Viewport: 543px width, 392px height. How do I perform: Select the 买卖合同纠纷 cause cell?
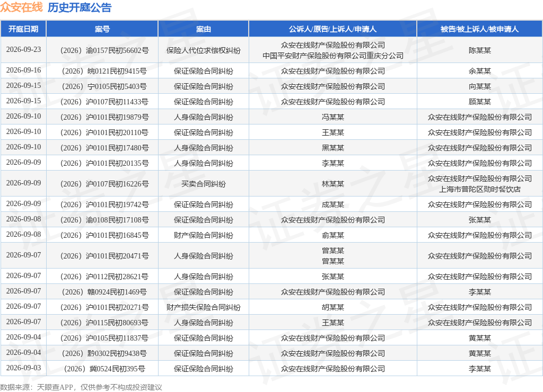coord(203,184)
